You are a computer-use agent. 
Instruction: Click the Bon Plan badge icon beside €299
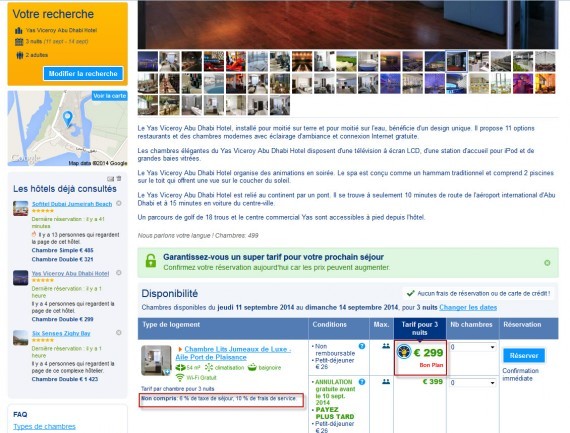point(404,352)
